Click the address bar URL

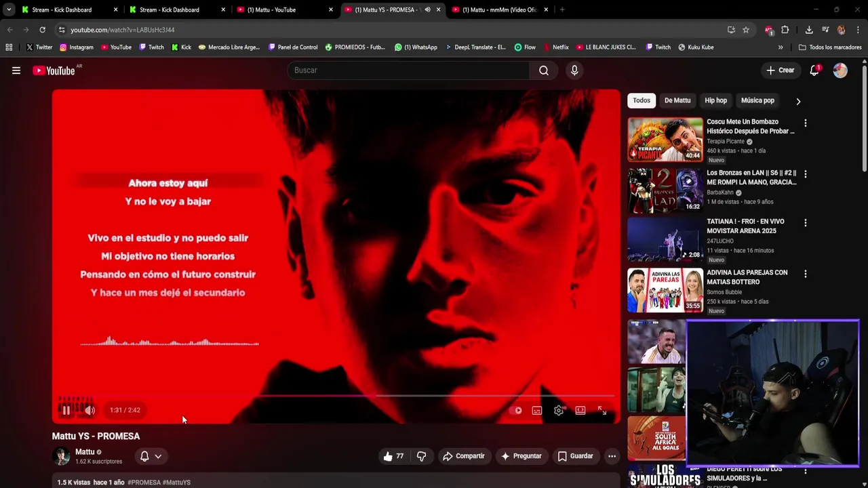pos(123,30)
